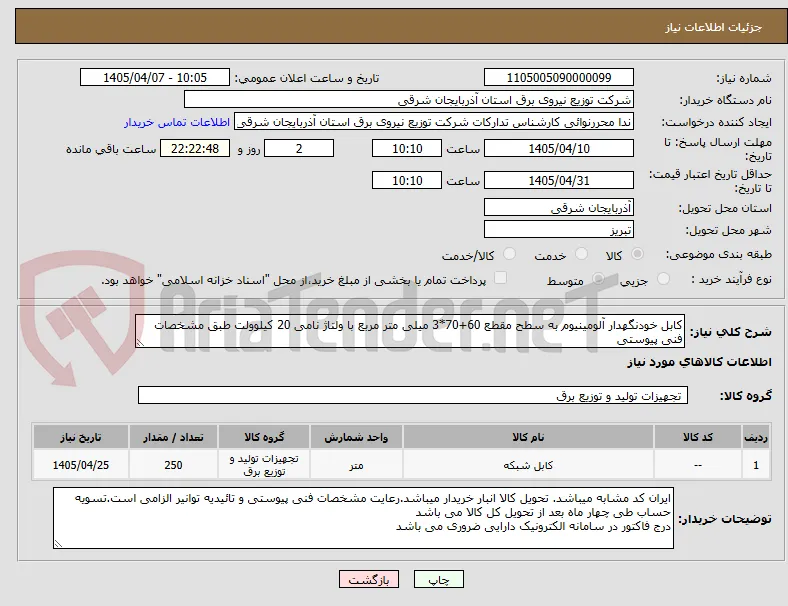Click the واحد شمارش column header

pyautogui.click(x=356, y=437)
